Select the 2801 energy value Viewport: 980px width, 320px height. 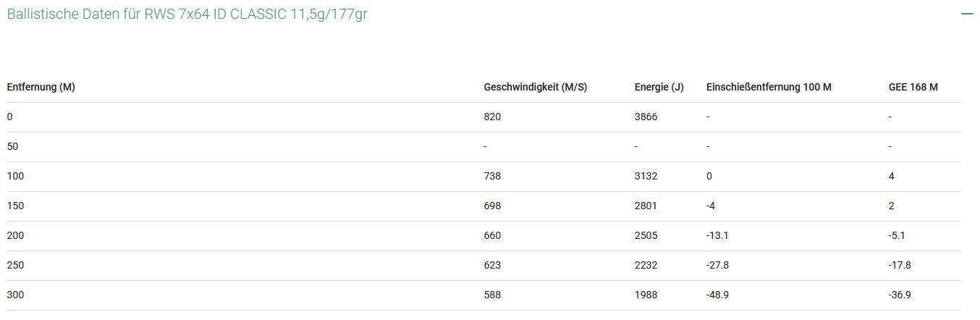tap(646, 206)
